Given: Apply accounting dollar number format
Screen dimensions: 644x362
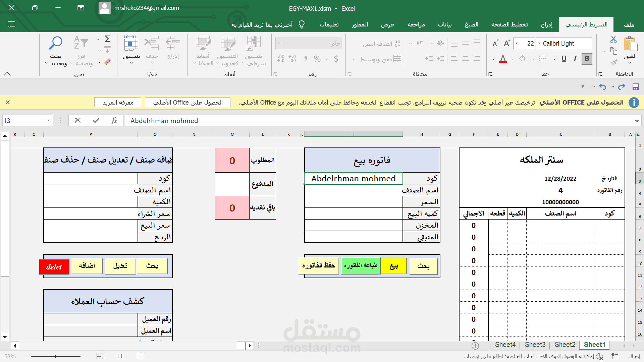Looking at the screenshot, I should 336,59.
